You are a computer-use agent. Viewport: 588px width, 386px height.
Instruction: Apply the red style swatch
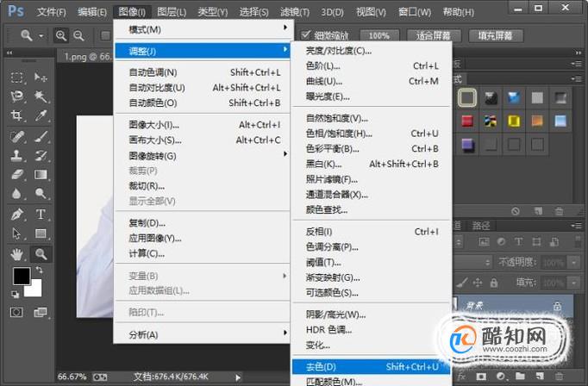[467, 121]
